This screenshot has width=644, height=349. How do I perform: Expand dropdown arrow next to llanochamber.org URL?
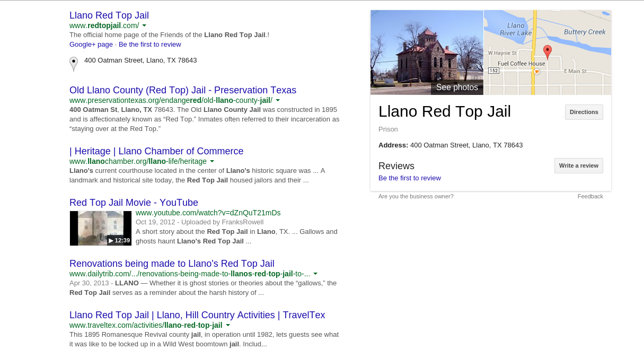coord(212,161)
